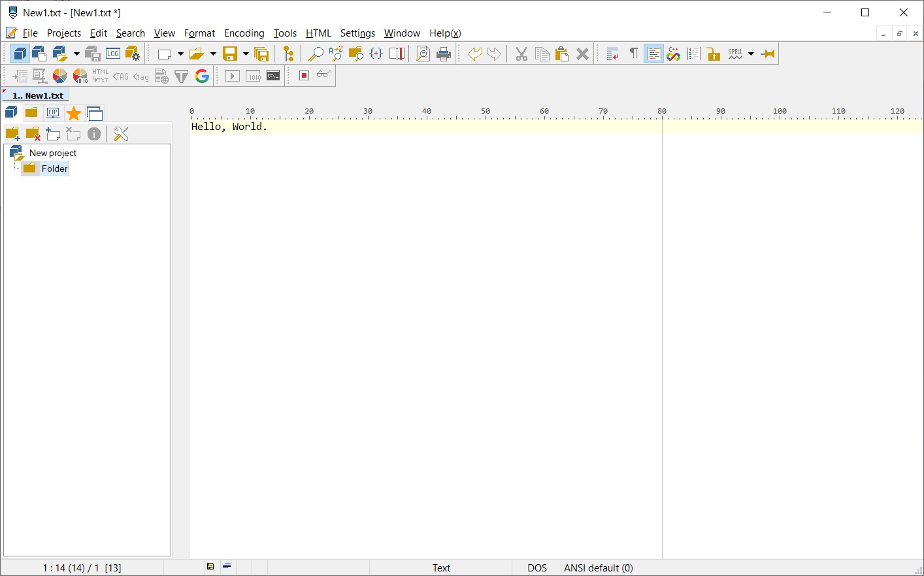This screenshot has height=576, width=924.
Task: Open the Save button dropdown arrow
Action: [246, 54]
